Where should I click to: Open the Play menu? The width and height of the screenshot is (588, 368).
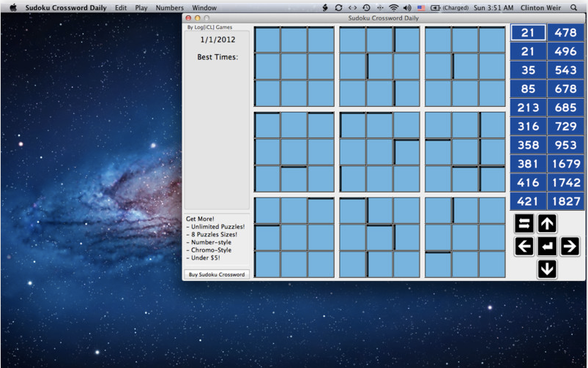(x=141, y=7)
